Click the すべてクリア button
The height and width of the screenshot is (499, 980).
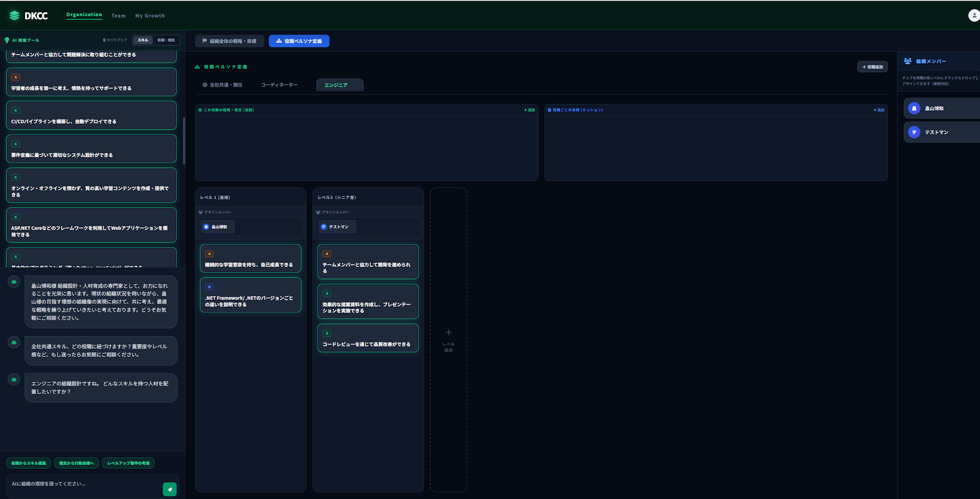(115, 40)
